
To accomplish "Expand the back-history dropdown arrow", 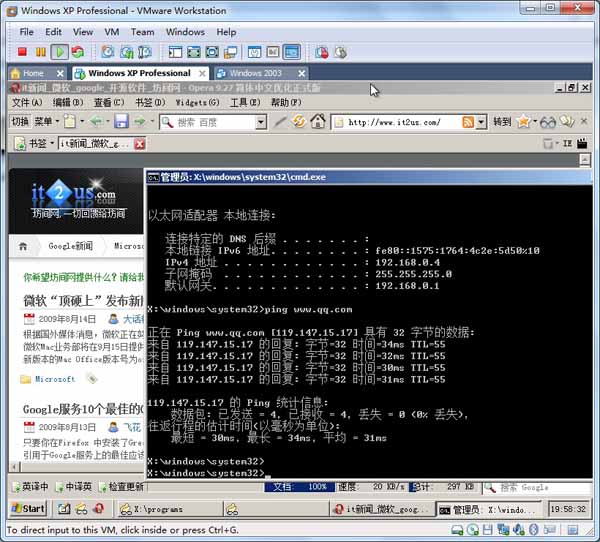I will click(108, 122).
